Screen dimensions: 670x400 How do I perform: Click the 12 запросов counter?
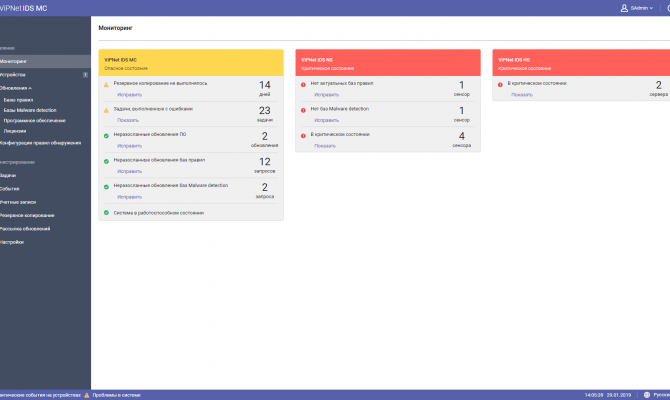coord(265,165)
